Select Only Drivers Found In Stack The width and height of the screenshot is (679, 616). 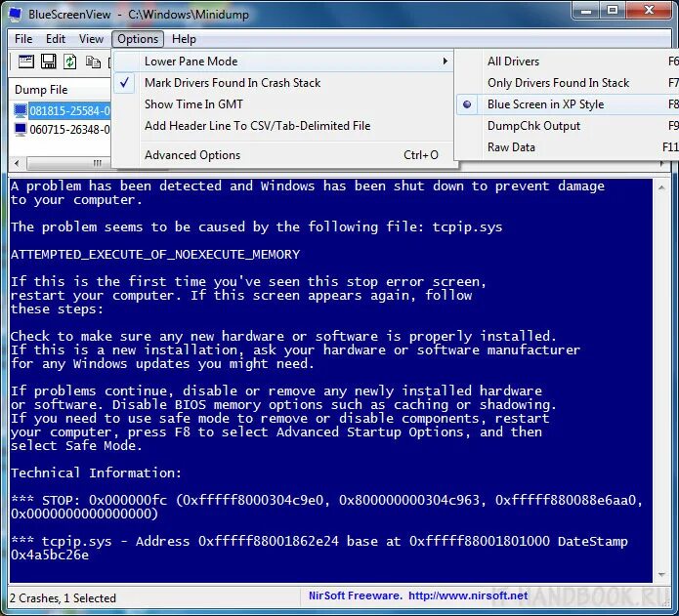pos(568,83)
